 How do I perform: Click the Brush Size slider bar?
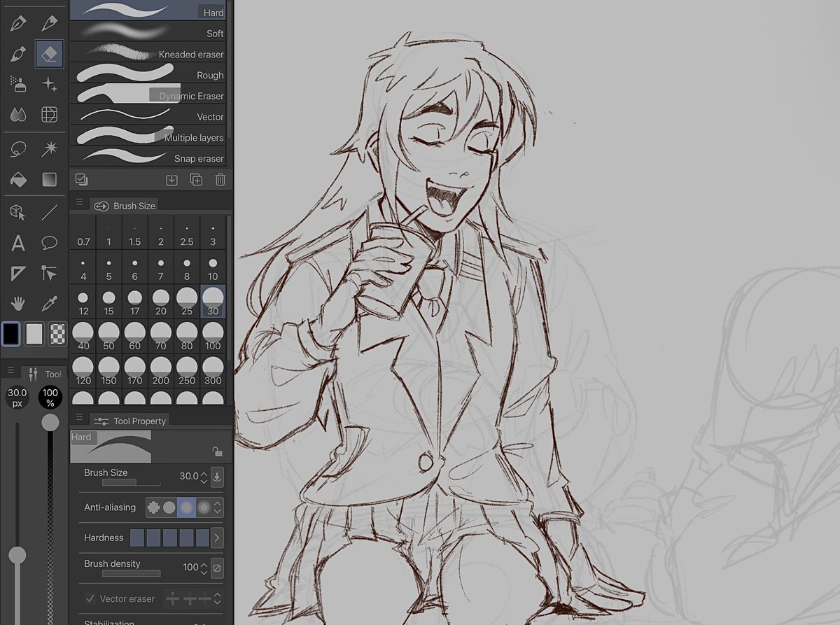coord(131,483)
